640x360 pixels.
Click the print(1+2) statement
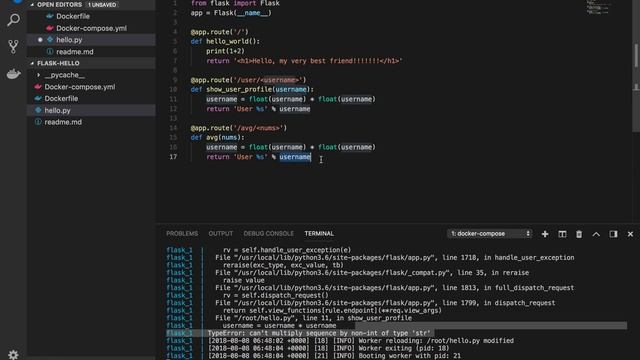[225, 51]
